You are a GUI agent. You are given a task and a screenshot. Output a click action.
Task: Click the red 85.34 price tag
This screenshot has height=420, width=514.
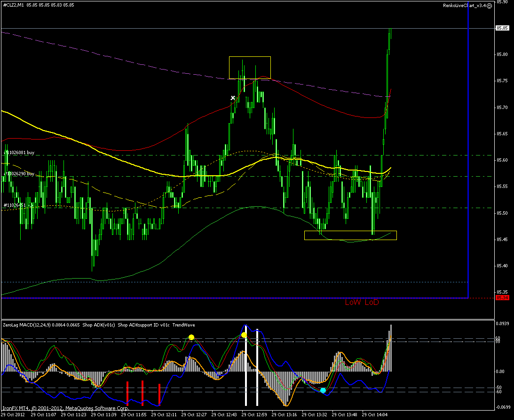pos(502,297)
